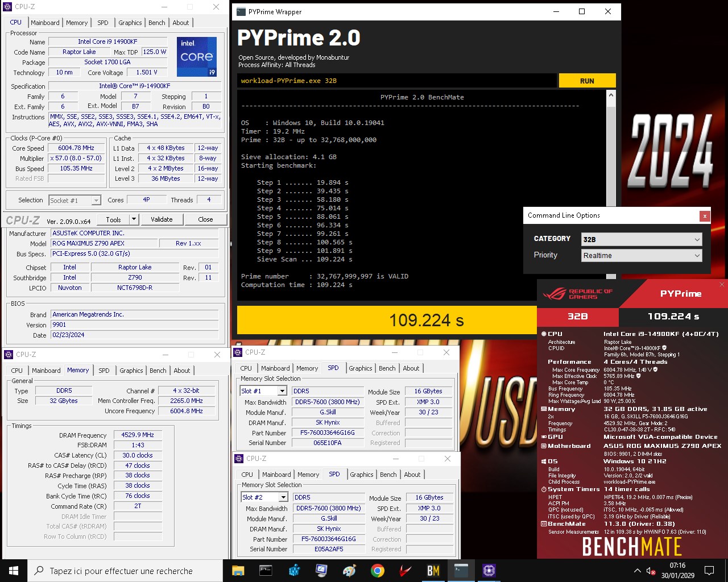
Task: Click the yellow RUN button in PYPrime
Action: (587, 81)
